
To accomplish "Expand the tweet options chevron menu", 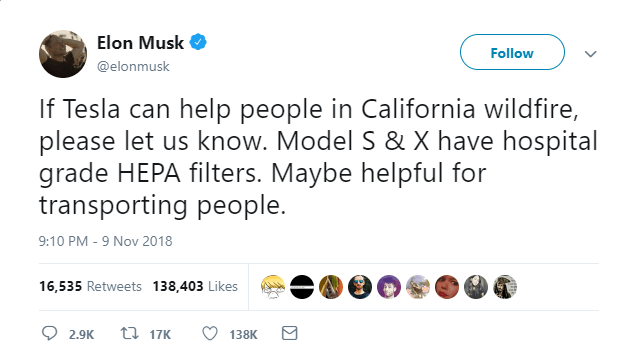I will (x=591, y=54).
